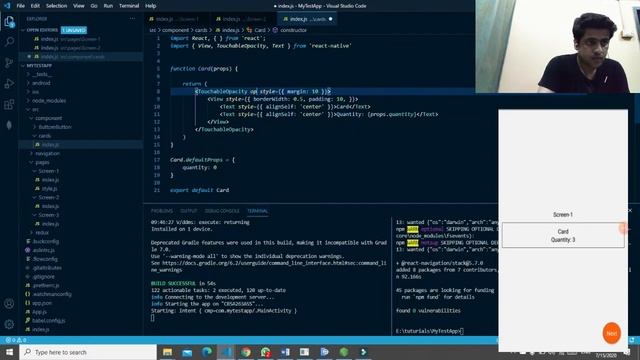Open the Search view in activity bar
Image resolution: width=640 pixels, height=360 pixels.
click(x=9, y=42)
